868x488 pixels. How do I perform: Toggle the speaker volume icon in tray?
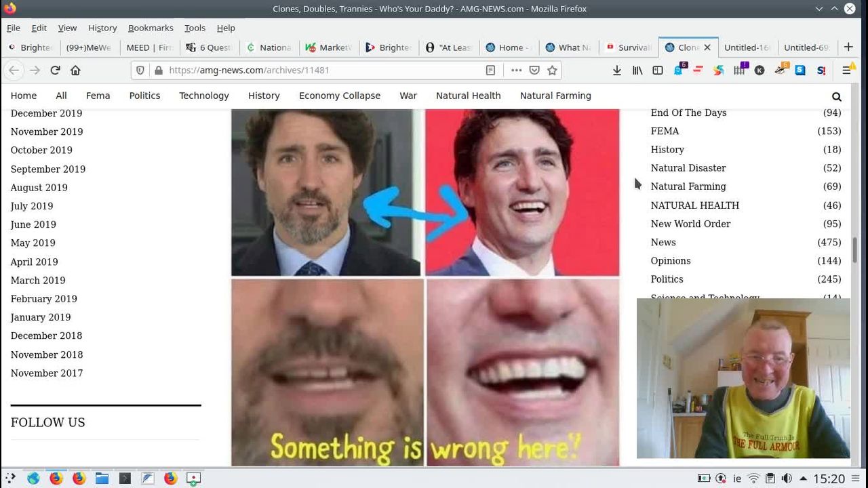pyautogui.click(x=787, y=479)
